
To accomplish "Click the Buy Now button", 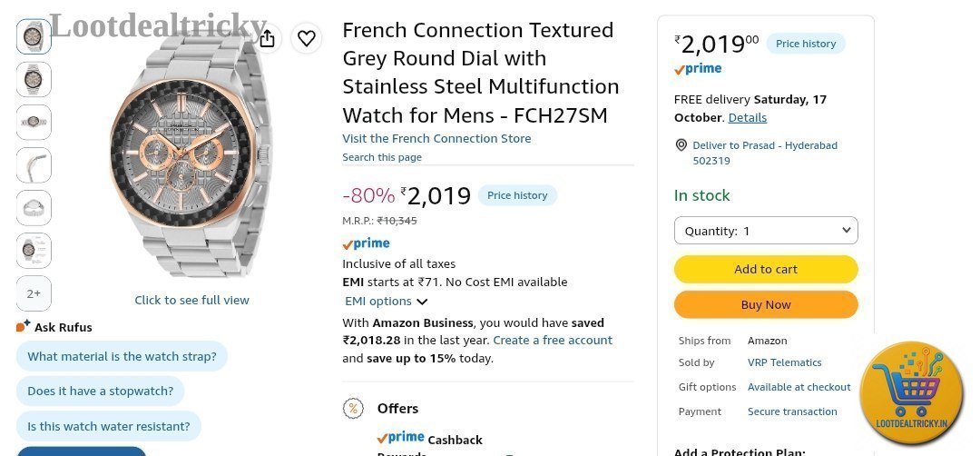I will tap(766, 304).
